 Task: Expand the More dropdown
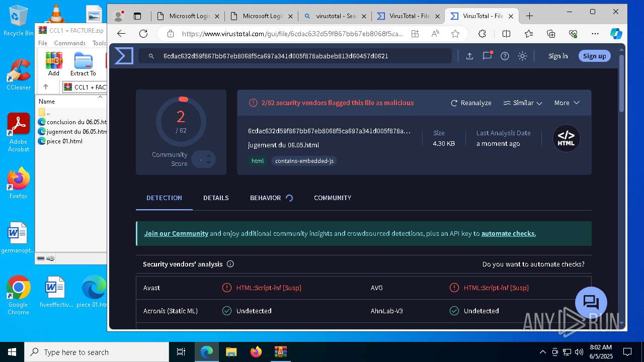coord(567,103)
